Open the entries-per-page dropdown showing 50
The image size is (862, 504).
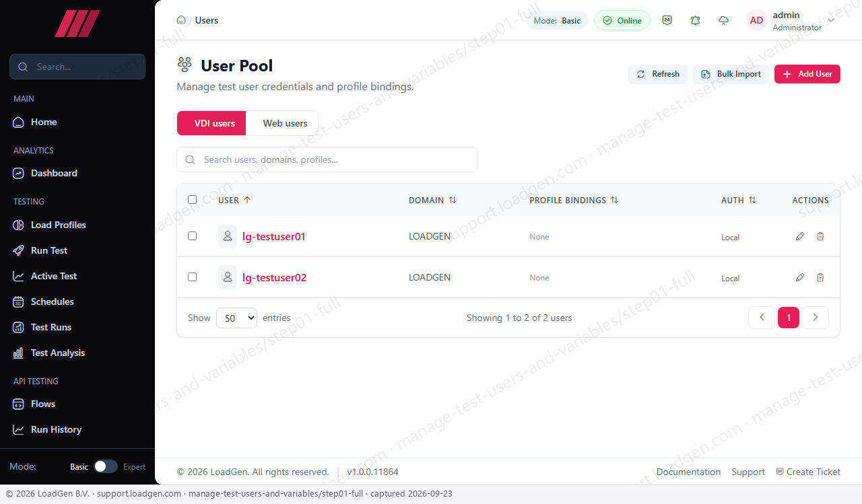point(236,318)
